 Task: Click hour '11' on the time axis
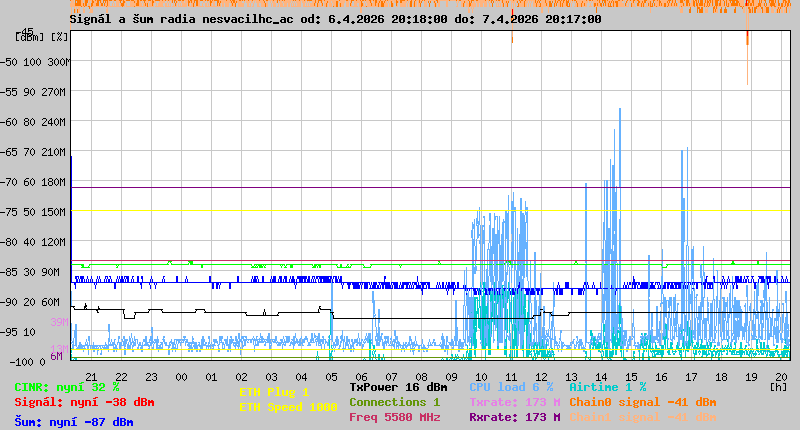[x=512, y=377]
